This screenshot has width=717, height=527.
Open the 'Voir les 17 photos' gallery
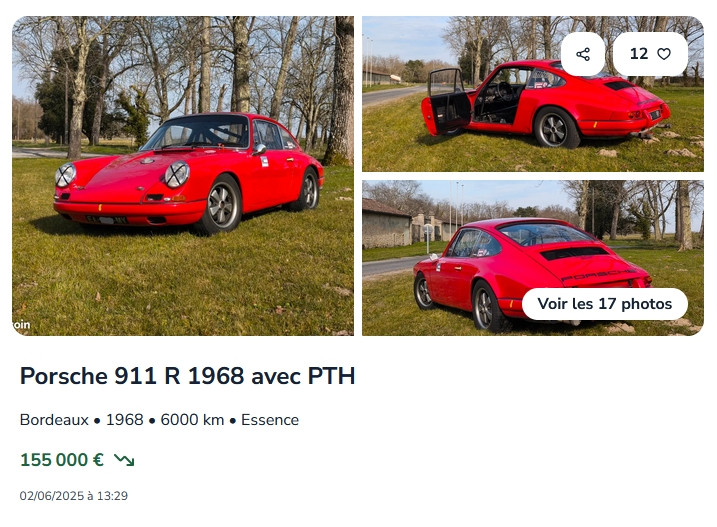pos(605,304)
